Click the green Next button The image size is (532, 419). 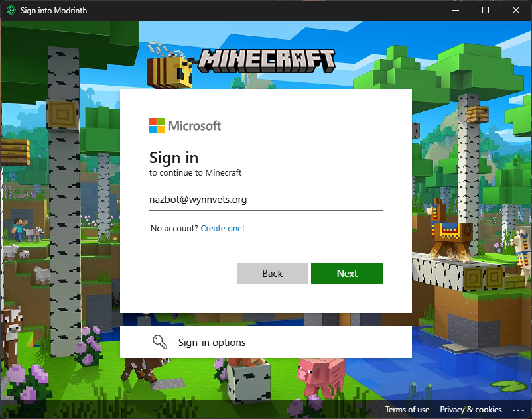(347, 273)
